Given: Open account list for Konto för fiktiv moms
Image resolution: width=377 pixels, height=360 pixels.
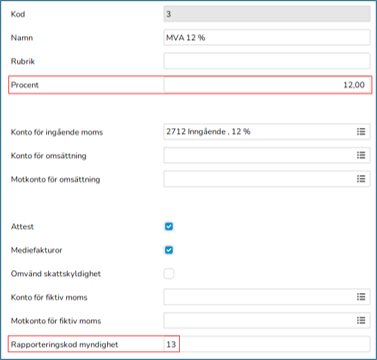Looking at the screenshot, I should 361,297.
